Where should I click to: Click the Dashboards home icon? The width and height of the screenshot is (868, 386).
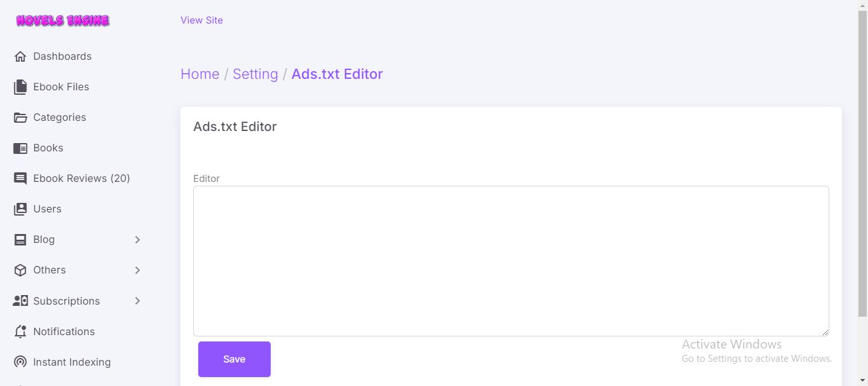coord(20,57)
